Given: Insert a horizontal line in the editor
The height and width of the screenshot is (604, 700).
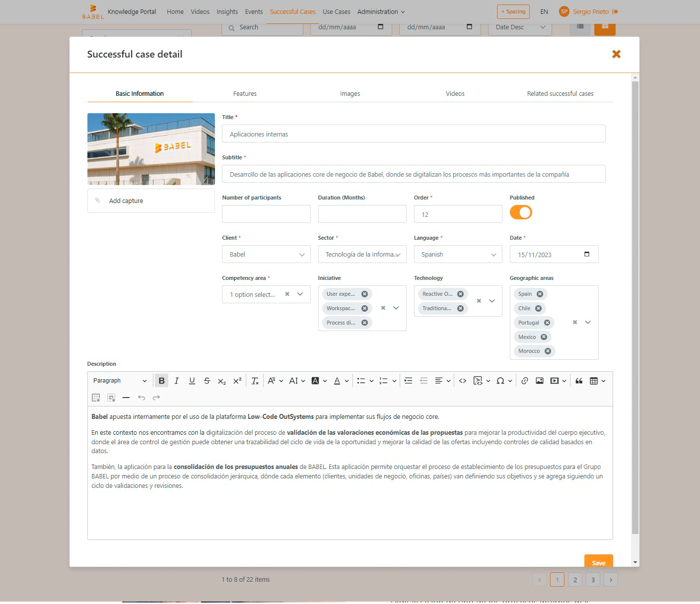Looking at the screenshot, I should point(126,398).
